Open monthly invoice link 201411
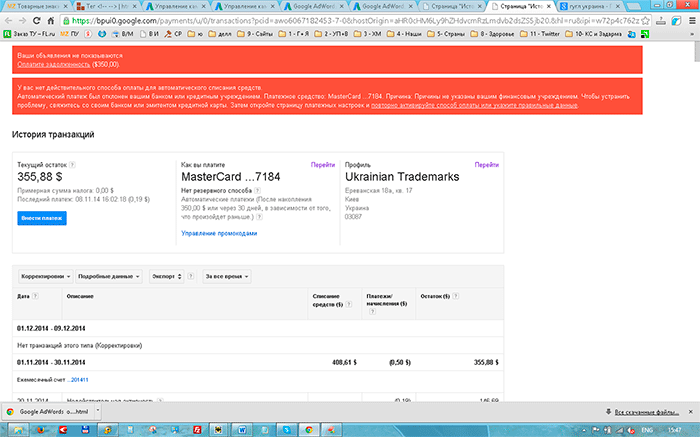This screenshot has width=700, height=437. [x=78, y=380]
